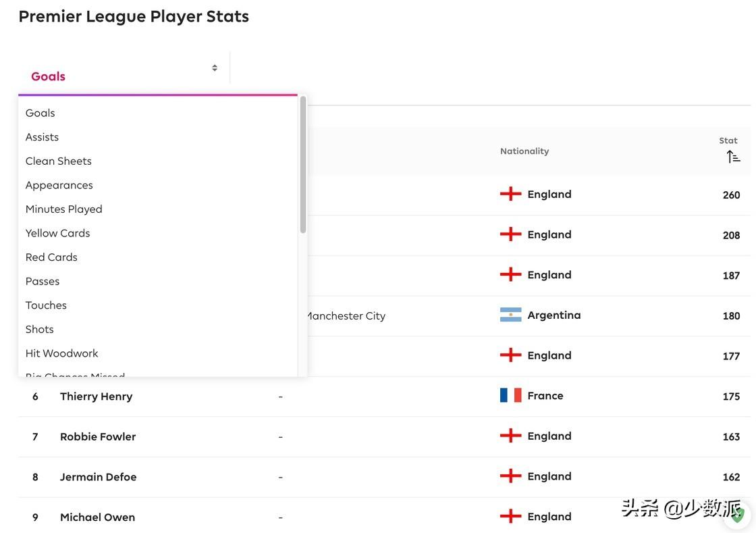Choose Appearances in the stat list
756x533 pixels.
point(59,185)
